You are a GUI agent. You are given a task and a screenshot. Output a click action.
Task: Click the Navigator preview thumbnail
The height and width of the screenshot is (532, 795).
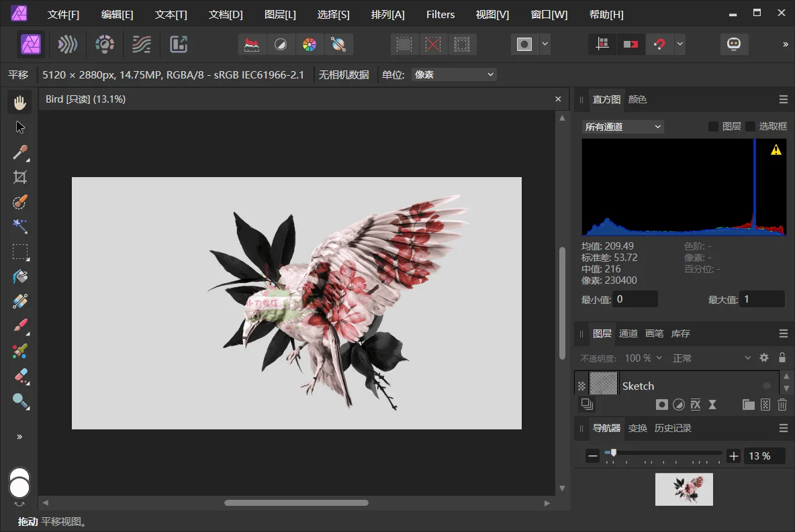point(684,489)
